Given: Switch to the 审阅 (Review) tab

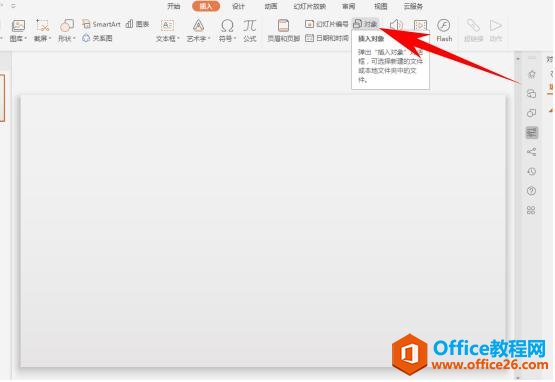Looking at the screenshot, I should click(349, 6).
